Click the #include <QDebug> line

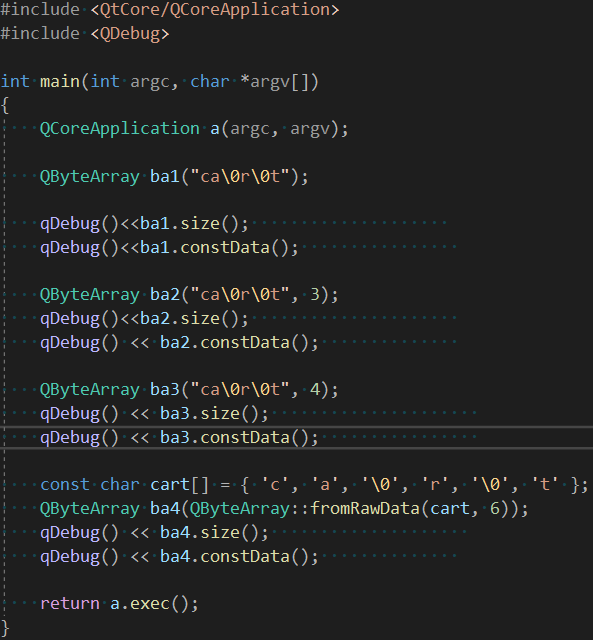pos(84,33)
